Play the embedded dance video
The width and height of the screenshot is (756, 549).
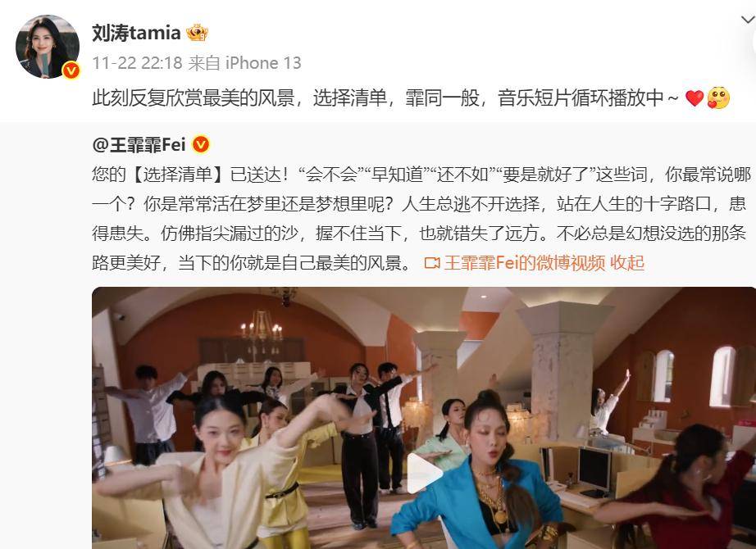(x=424, y=474)
